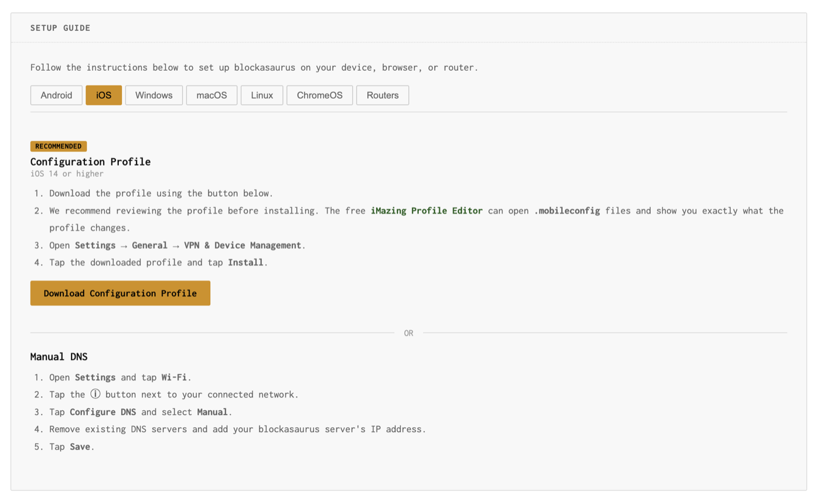The width and height of the screenshot is (820, 504).
Task: Click the iOS 14 or higher subtitle
Action: (67, 173)
